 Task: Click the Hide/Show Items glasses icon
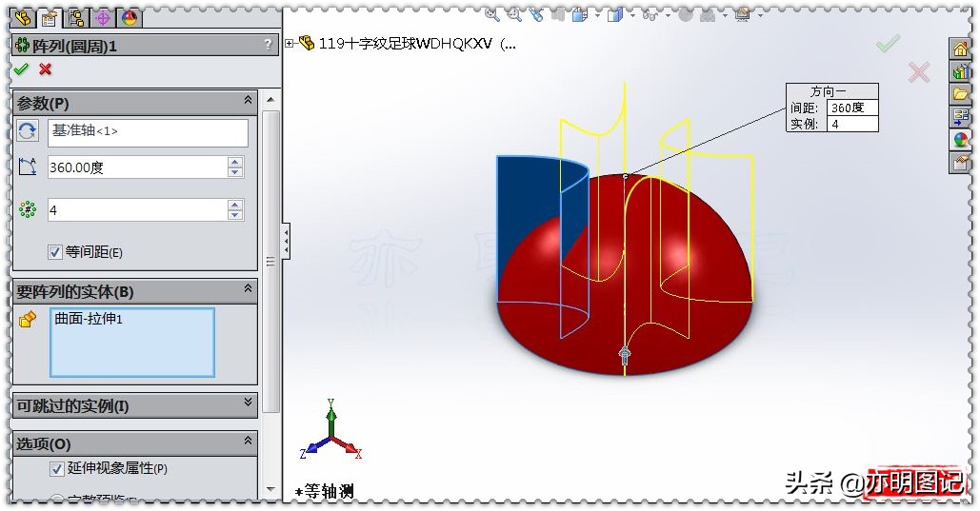click(650, 14)
